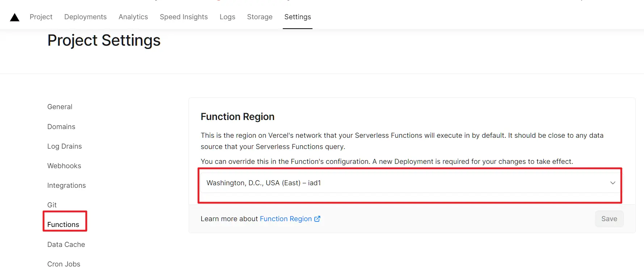Open the Storage tab
Image resolution: width=644 pixels, height=269 pixels.
point(260,17)
